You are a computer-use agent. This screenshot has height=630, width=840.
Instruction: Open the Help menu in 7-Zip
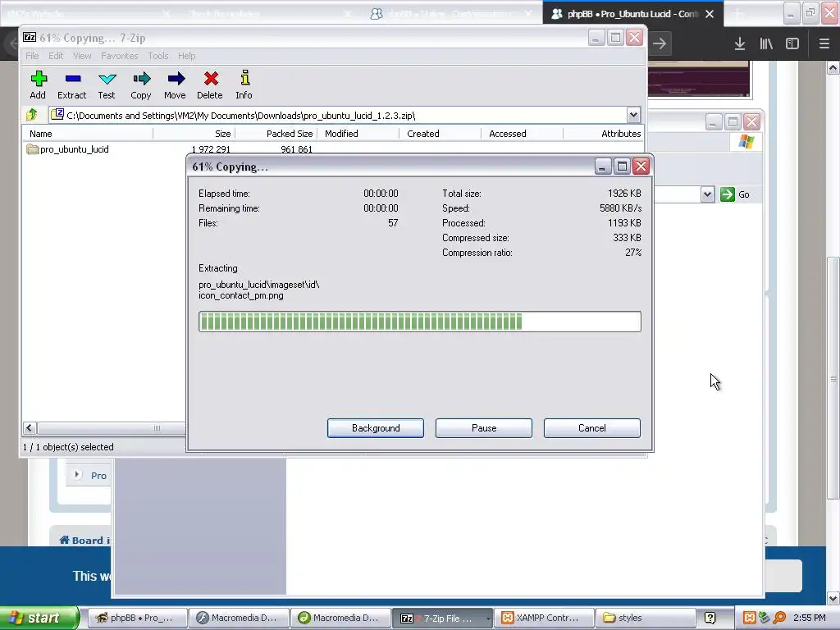(186, 56)
